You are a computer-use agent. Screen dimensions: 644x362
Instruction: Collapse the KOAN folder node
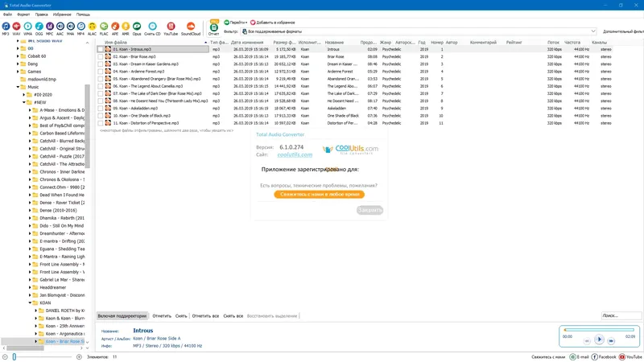coord(30,303)
